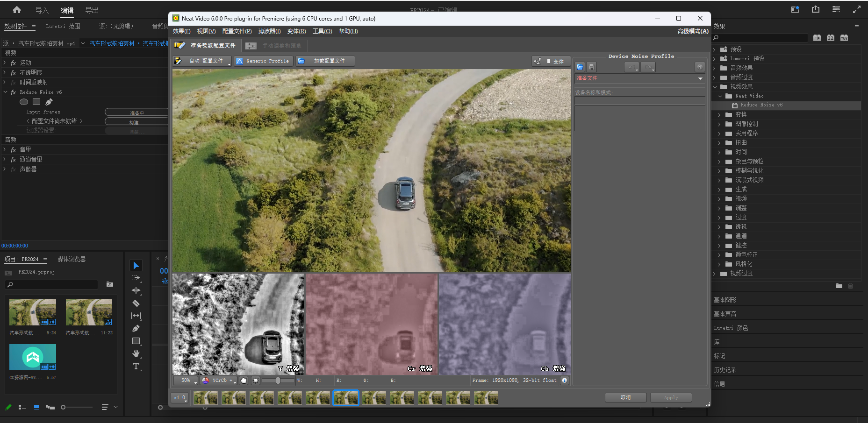
Task: Expand the 图像控制 effects folder
Action: click(x=719, y=124)
